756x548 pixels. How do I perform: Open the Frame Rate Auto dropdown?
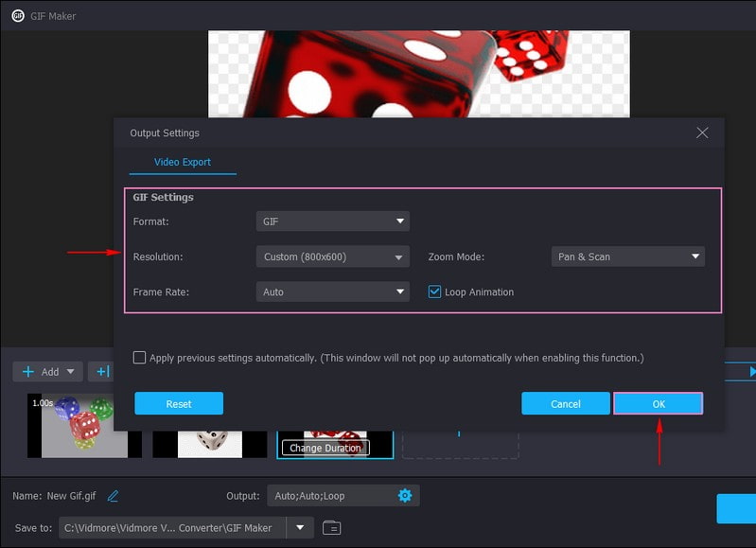[x=332, y=292]
